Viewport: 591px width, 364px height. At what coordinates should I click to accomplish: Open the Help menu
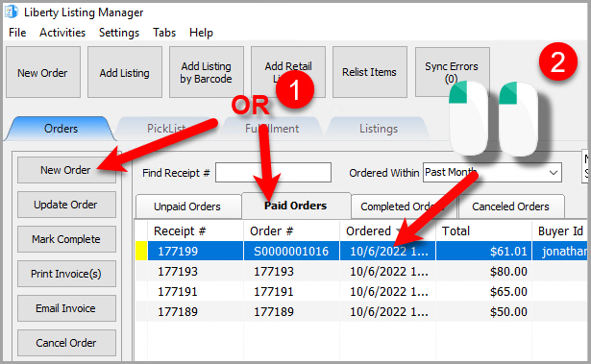(201, 33)
